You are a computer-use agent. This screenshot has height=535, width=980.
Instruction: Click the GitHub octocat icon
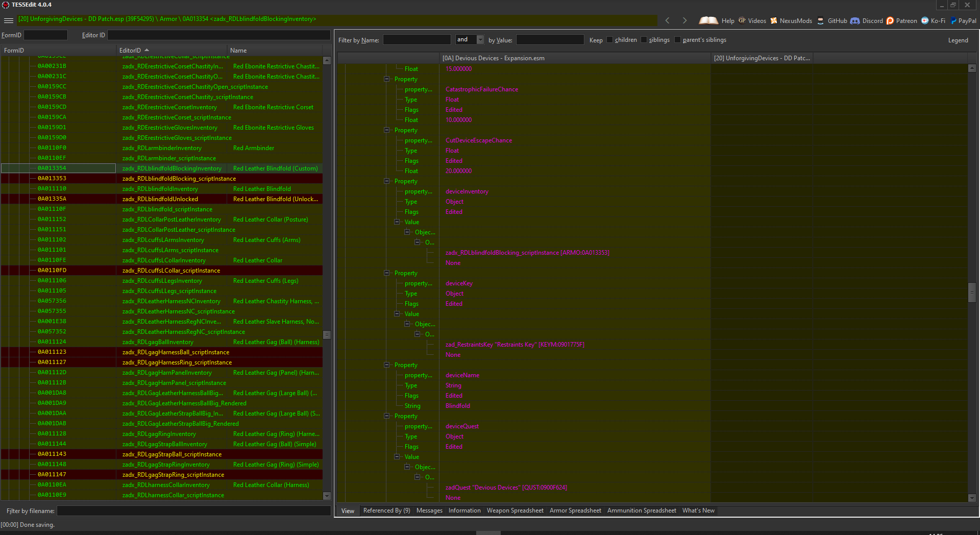click(821, 20)
